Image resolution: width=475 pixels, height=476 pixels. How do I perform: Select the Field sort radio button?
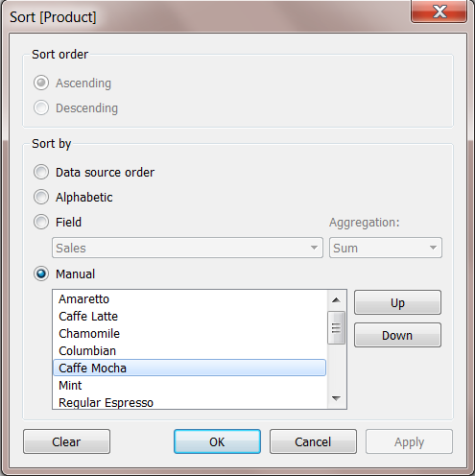point(41,222)
